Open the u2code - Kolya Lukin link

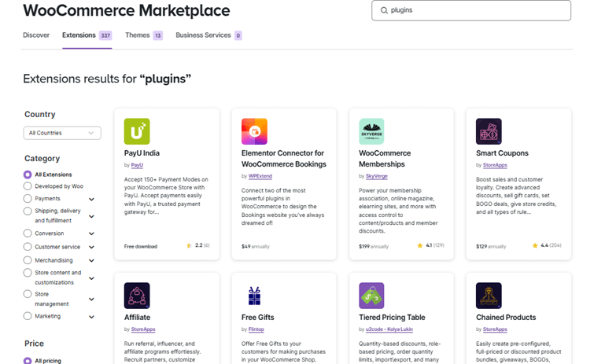[389, 329]
